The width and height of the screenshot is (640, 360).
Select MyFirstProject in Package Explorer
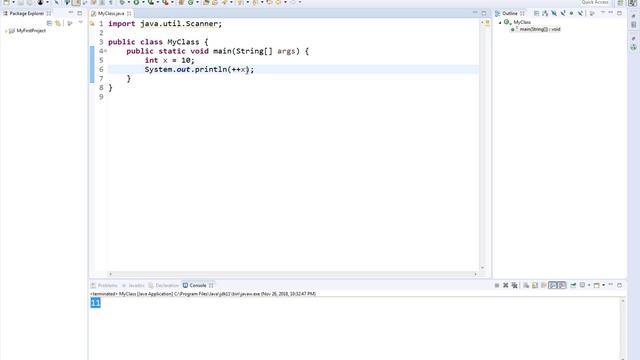coord(31,31)
